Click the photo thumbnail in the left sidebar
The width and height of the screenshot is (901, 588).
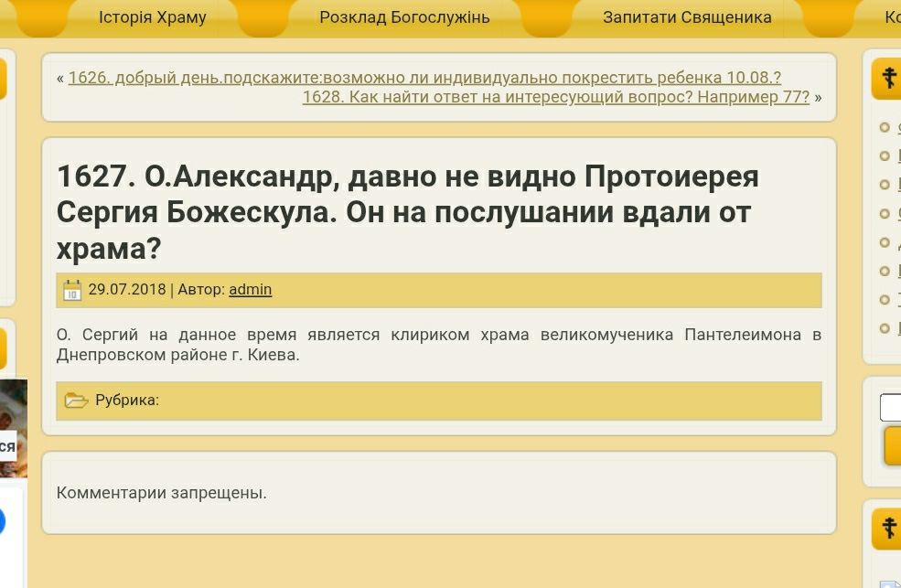[x=13, y=428]
